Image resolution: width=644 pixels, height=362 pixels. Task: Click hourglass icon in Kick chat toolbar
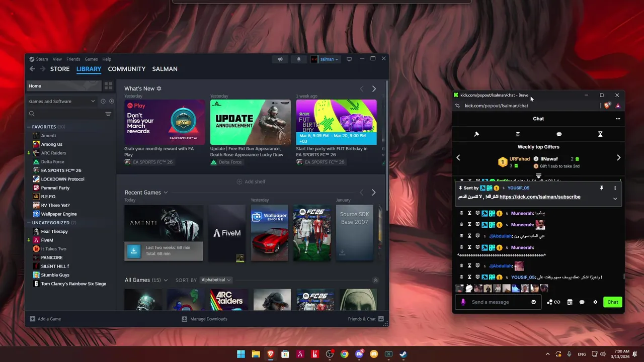coord(600,134)
